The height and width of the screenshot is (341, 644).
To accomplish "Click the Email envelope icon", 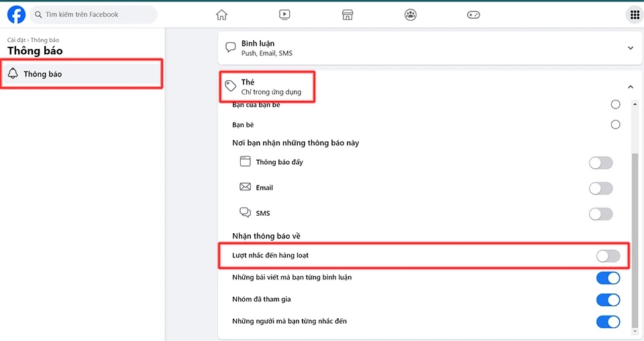I will 246,187.
